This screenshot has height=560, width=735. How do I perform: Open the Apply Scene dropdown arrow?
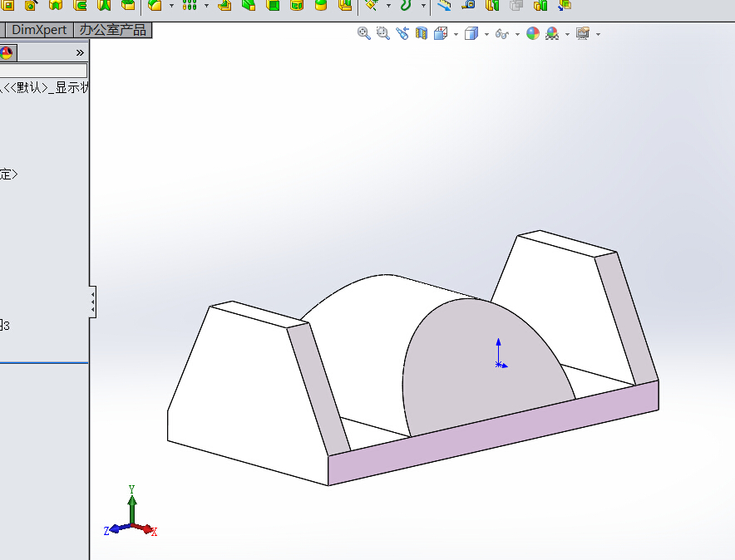coord(567,34)
